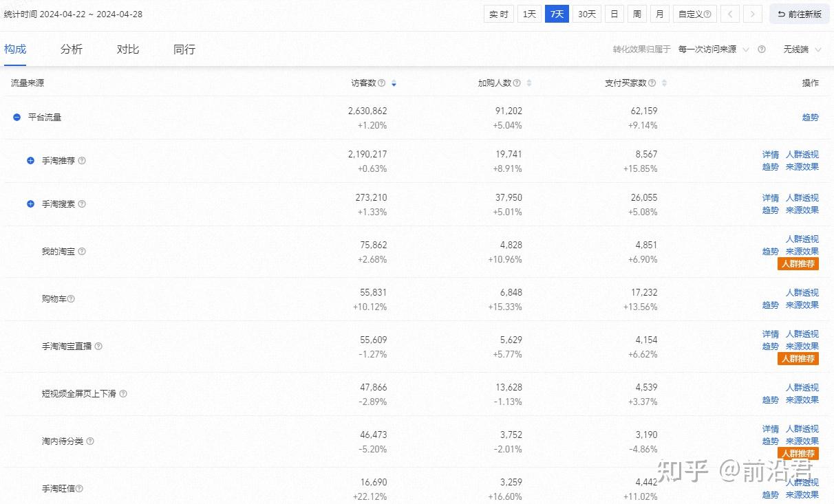Open 每一次访问来源 attribution dropdown
This screenshot has height=504, width=834.
click(x=714, y=50)
